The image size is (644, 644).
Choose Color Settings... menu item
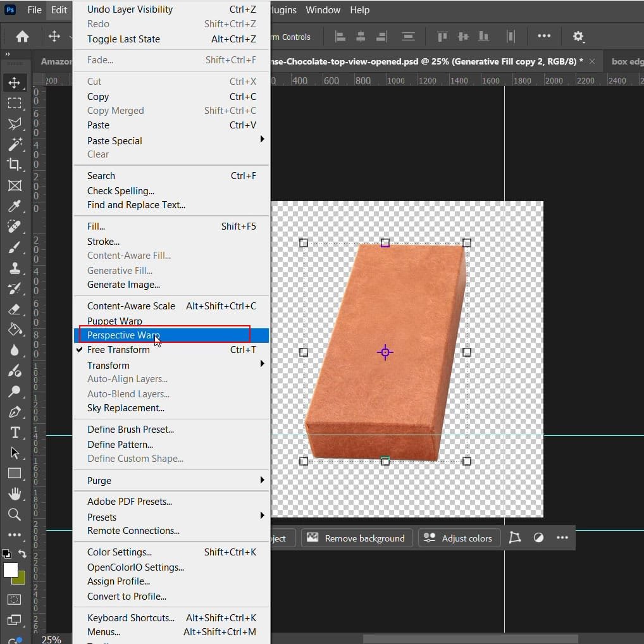coord(171,552)
